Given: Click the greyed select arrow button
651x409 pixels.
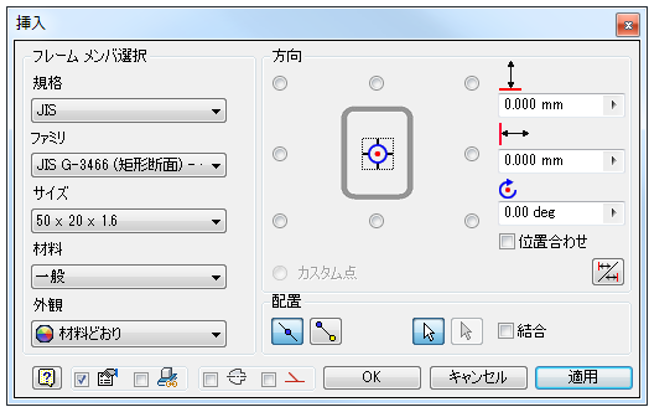Looking at the screenshot, I should [467, 331].
